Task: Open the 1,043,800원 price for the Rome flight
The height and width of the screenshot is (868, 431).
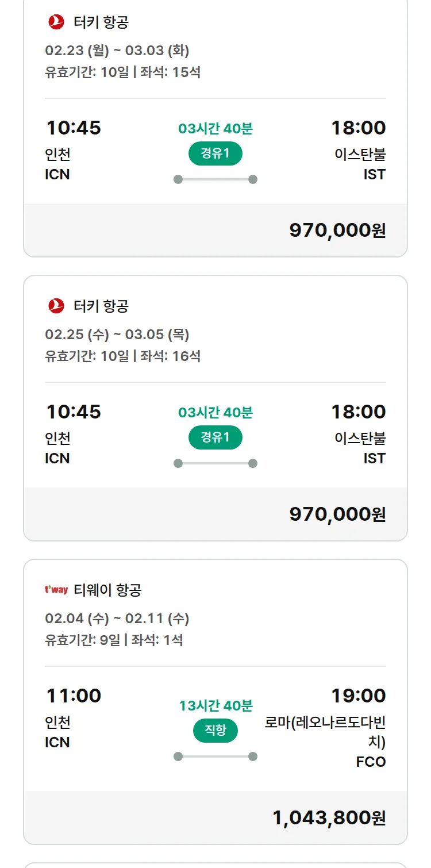Action: click(x=329, y=817)
